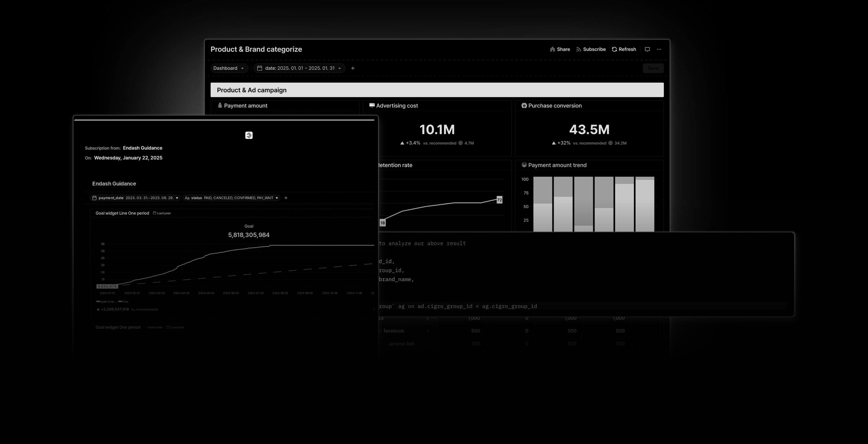Open the status filter dropdown
868x444 pixels.
[x=277, y=198]
